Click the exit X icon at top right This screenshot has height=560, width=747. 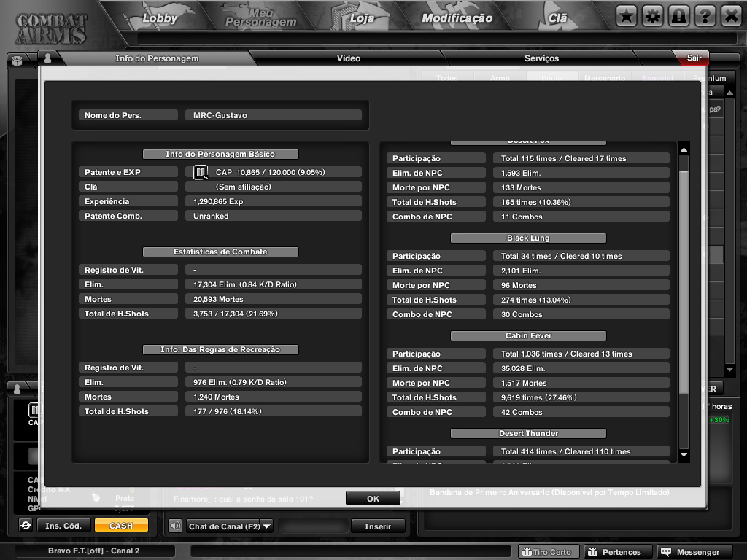(x=731, y=17)
